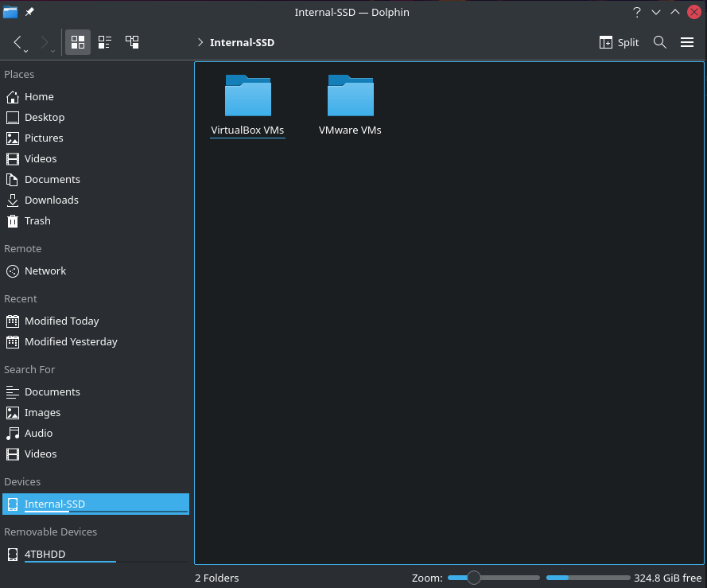Open Downloads in Places

[95, 201]
